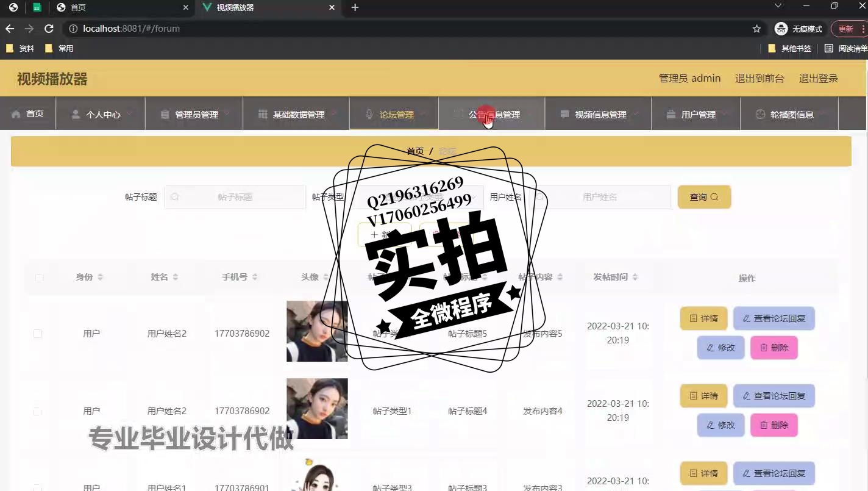868x491 pixels.
Task: Click 修改 for the 帖子标题4 post
Action: (720, 425)
